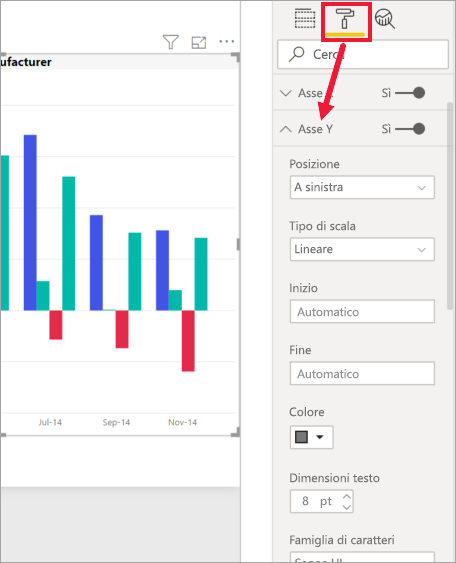Open the chart's More options ellipsis

click(227, 42)
